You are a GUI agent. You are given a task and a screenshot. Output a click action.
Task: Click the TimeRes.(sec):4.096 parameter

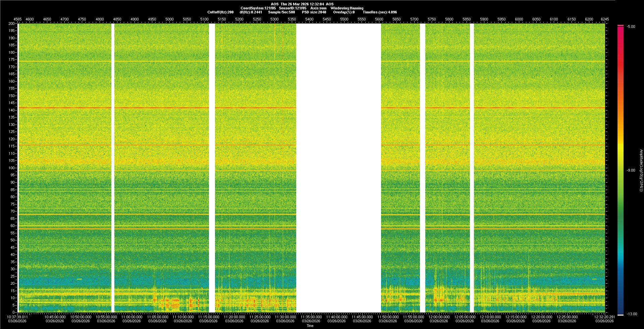coord(380,12)
